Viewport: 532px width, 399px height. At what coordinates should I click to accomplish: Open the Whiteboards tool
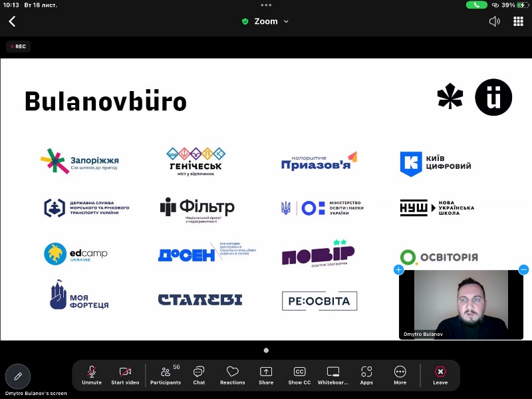[333, 375]
